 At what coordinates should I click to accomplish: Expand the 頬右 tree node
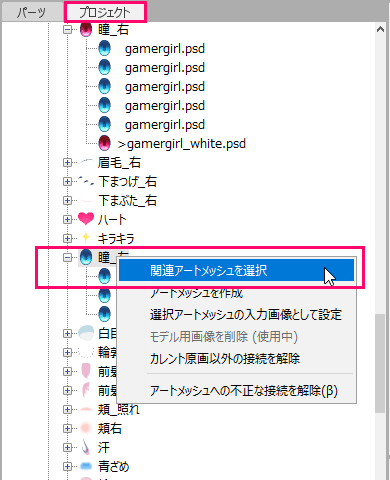click(x=67, y=428)
